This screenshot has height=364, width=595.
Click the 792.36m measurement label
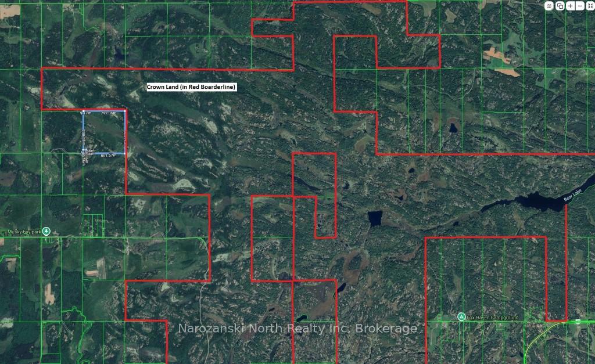pos(113,113)
